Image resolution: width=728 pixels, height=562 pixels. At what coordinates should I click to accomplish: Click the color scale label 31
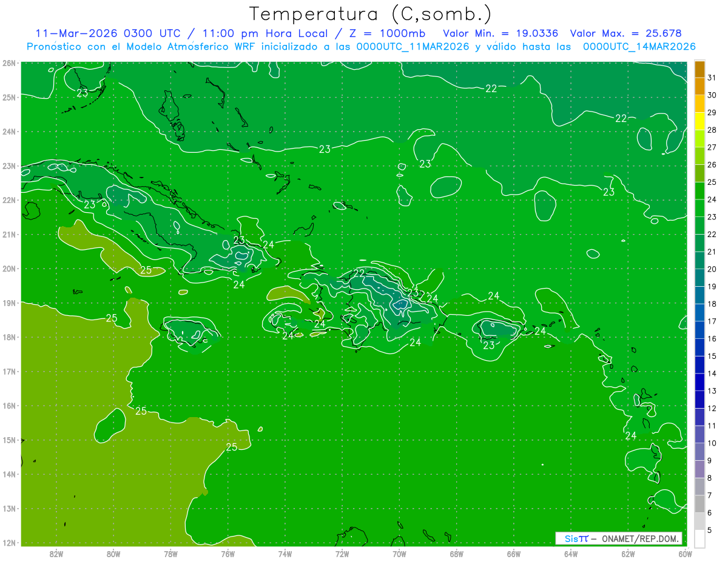pos(712,78)
